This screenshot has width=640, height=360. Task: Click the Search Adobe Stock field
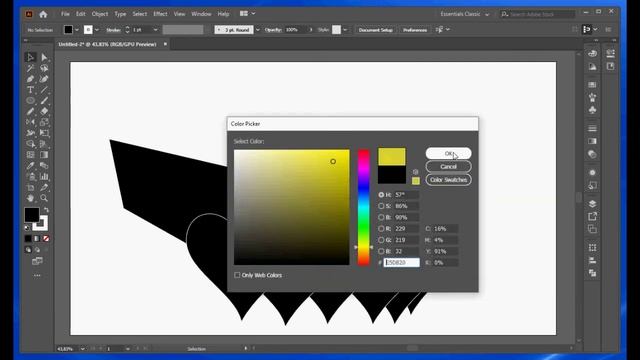[538, 14]
